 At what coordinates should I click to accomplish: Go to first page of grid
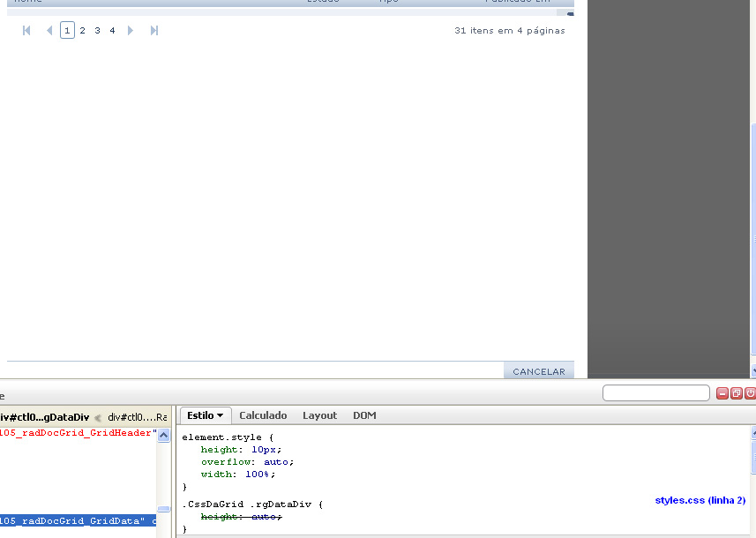(x=26, y=30)
